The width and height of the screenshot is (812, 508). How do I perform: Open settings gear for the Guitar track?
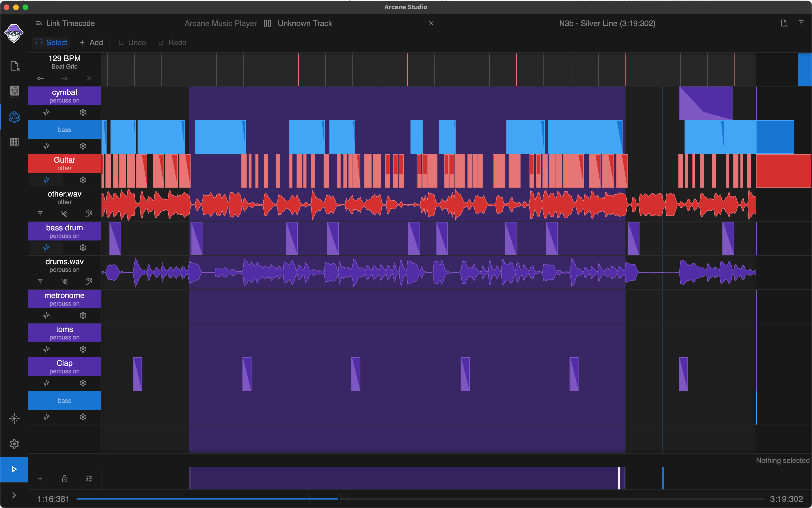coord(83,180)
